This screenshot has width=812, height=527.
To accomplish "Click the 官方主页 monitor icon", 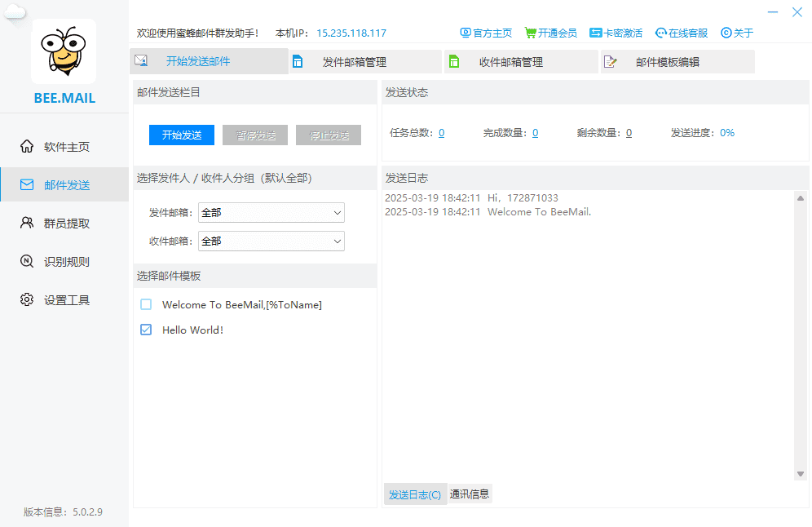I will (466, 33).
